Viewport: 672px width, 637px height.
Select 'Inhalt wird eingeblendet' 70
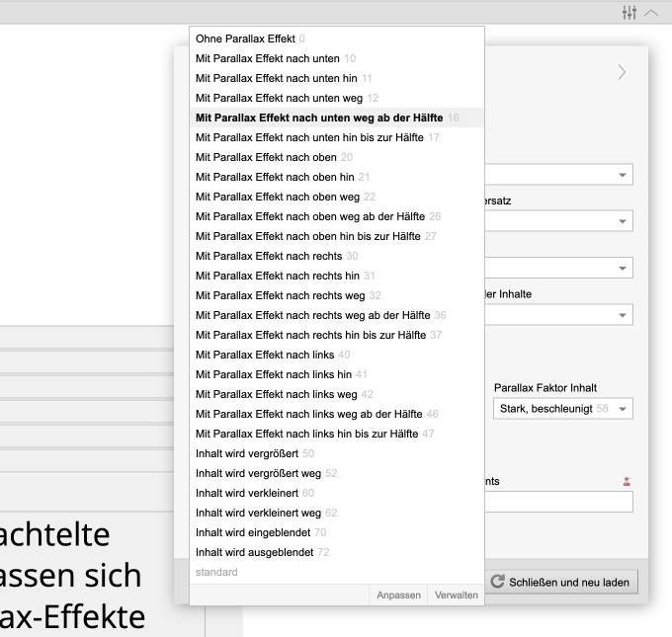point(337,532)
